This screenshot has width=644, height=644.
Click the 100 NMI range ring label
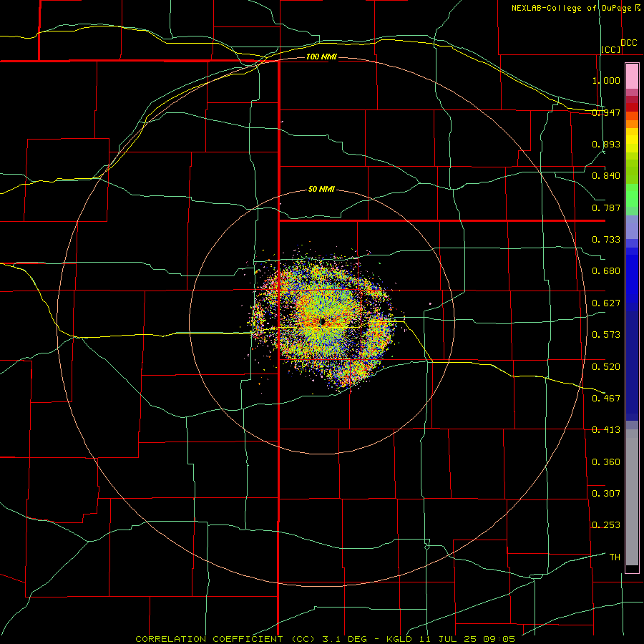(x=321, y=57)
